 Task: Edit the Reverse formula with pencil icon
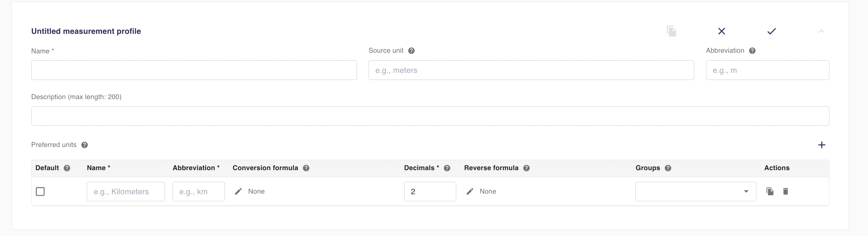pyautogui.click(x=470, y=191)
